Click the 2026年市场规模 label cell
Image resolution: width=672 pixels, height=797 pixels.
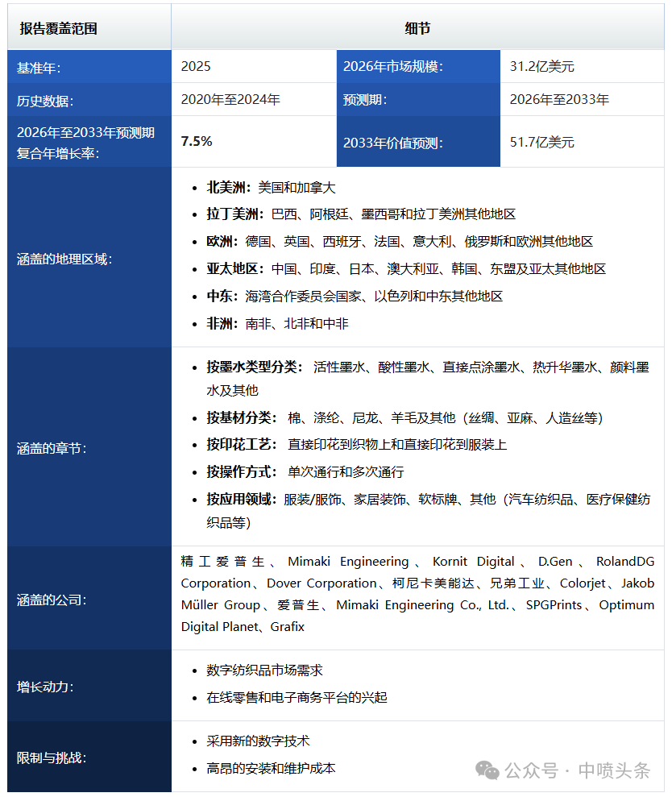point(418,67)
